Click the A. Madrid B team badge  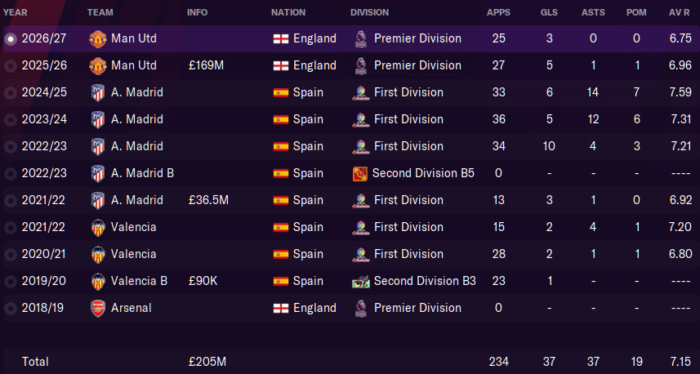[98, 173]
